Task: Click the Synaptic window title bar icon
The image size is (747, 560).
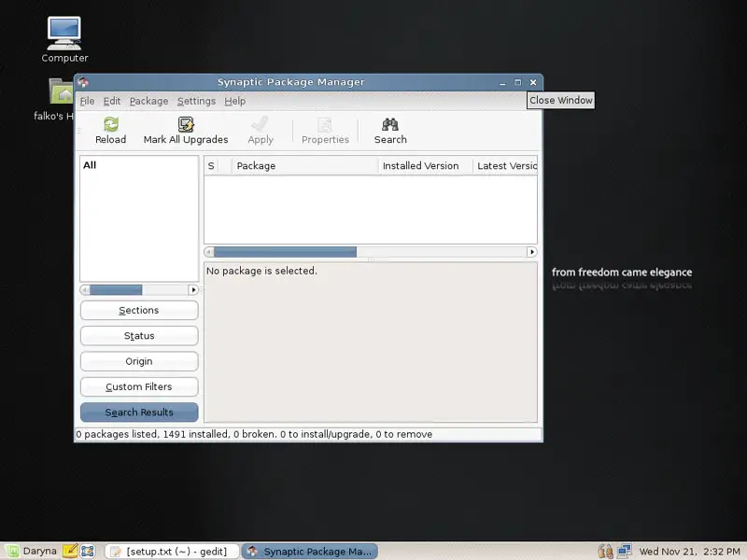Action: point(83,82)
